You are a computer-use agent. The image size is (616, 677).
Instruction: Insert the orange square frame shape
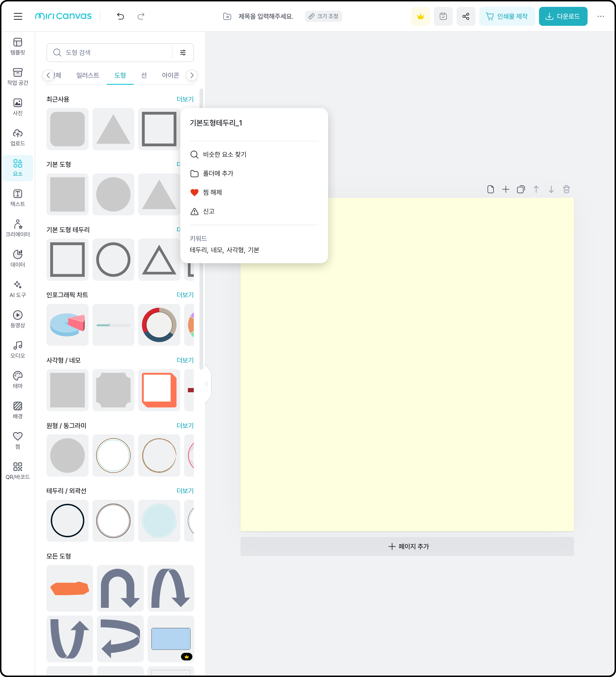(159, 390)
